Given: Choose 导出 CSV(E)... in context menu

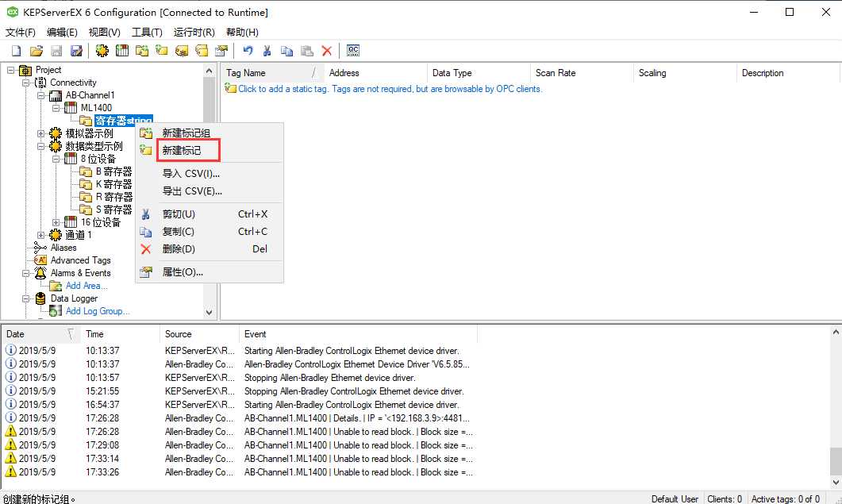Looking at the screenshot, I should click(x=210, y=190).
